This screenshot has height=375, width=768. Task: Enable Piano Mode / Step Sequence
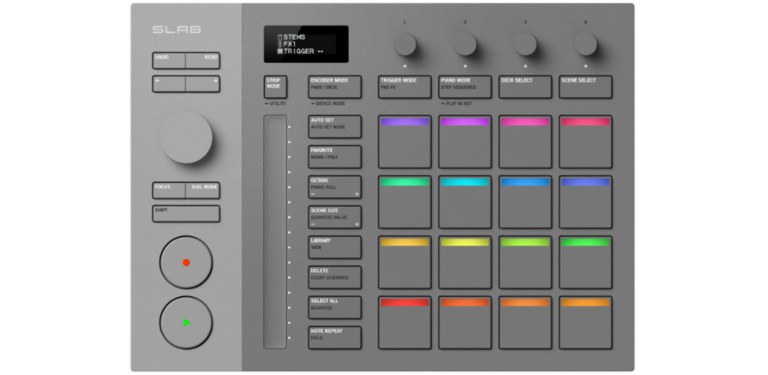pos(465,87)
